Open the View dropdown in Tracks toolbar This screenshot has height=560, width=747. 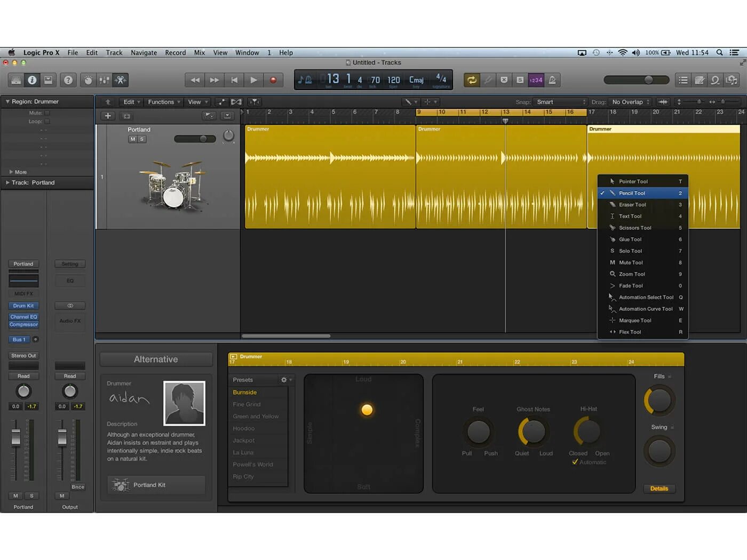point(197,102)
